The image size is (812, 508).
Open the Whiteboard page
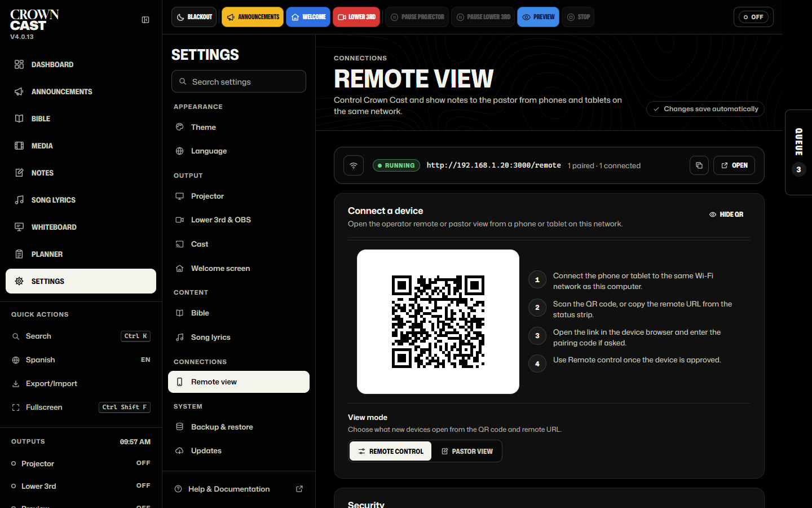pyautogui.click(x=81, y=227)
